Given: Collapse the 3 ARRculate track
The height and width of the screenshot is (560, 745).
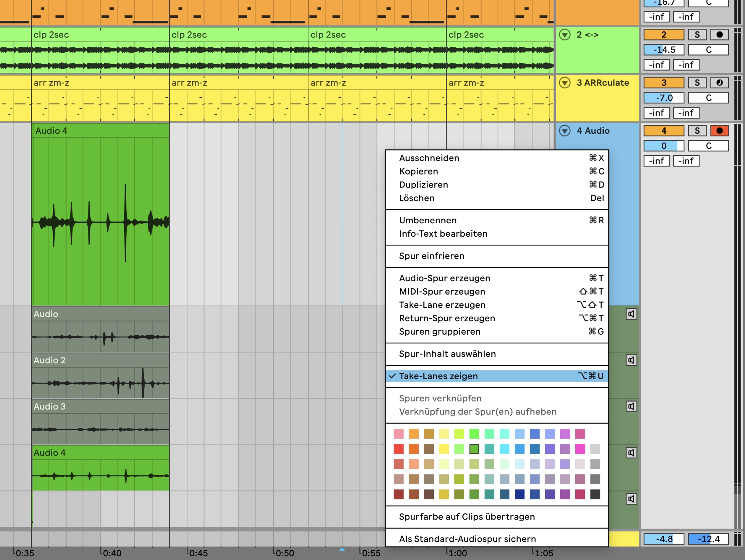Looking at the screenshot, I should pyautogui.click(x=565, y=83).
